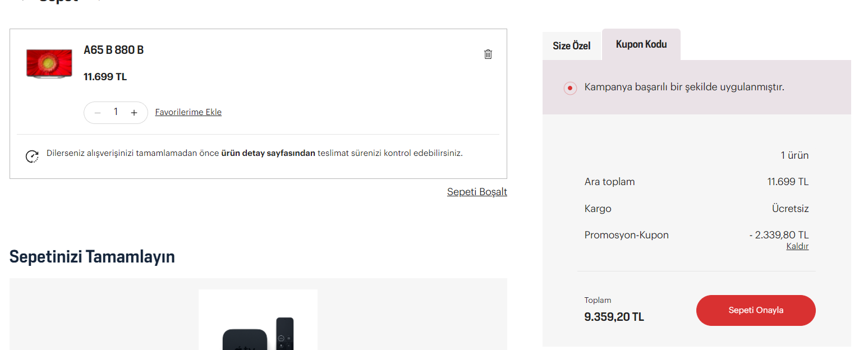Select the Kupon Kodu tab
The height and width of the screenshot is (350, 868).
point(641,44)
